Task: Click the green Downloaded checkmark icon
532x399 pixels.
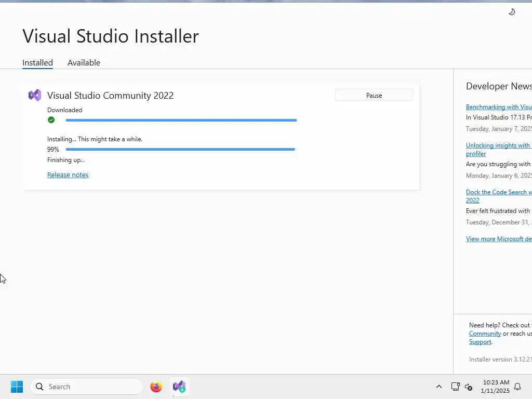Action: coord(51,120)
